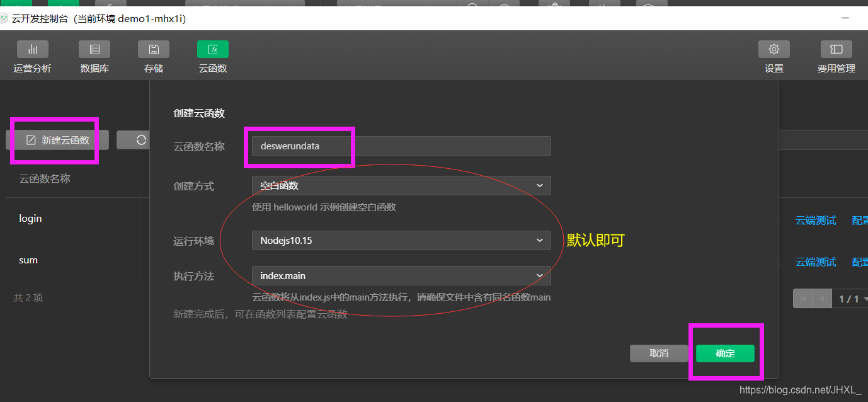Open the 数据库 database icon

[x=94, y=49]
